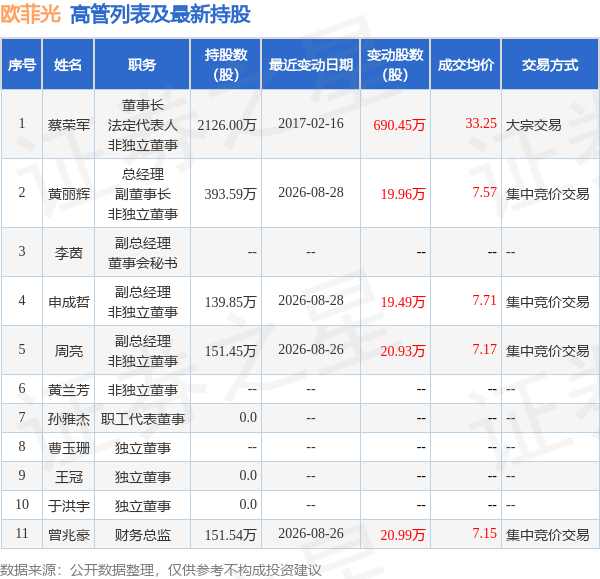Click the date 2017-02-16
The height and width of the screenshot is (579, 600).
click(x=311, y=124)
